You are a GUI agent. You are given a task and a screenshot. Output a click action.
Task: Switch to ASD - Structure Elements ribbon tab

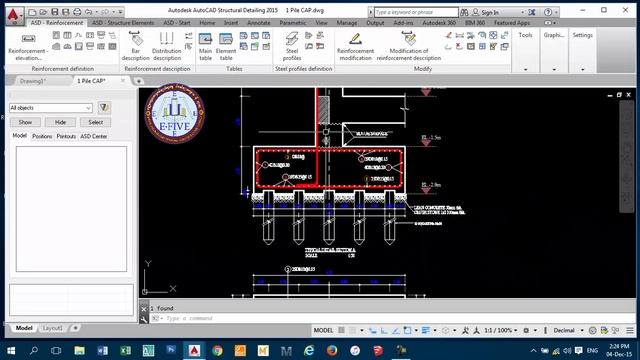click(123, 23)
